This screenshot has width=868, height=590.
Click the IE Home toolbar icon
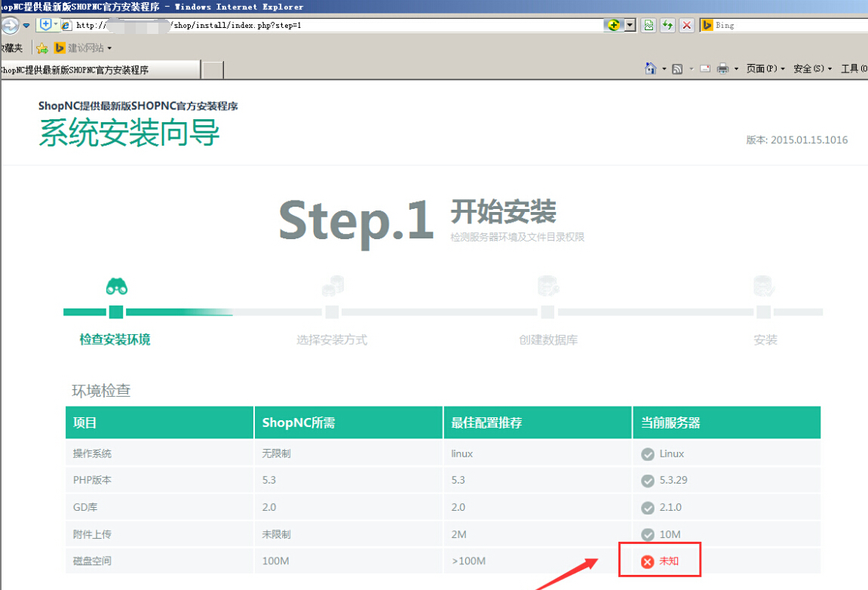(650, 69)
